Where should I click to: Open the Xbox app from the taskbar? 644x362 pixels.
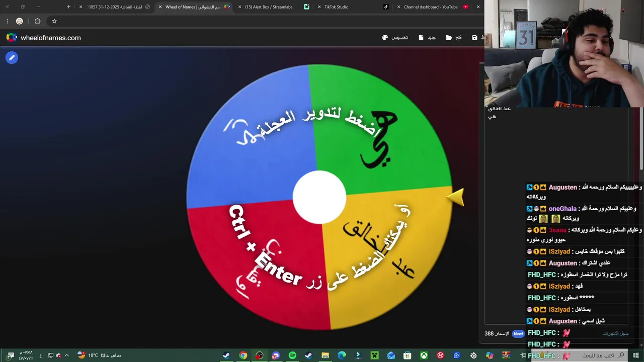pos(424,355)
